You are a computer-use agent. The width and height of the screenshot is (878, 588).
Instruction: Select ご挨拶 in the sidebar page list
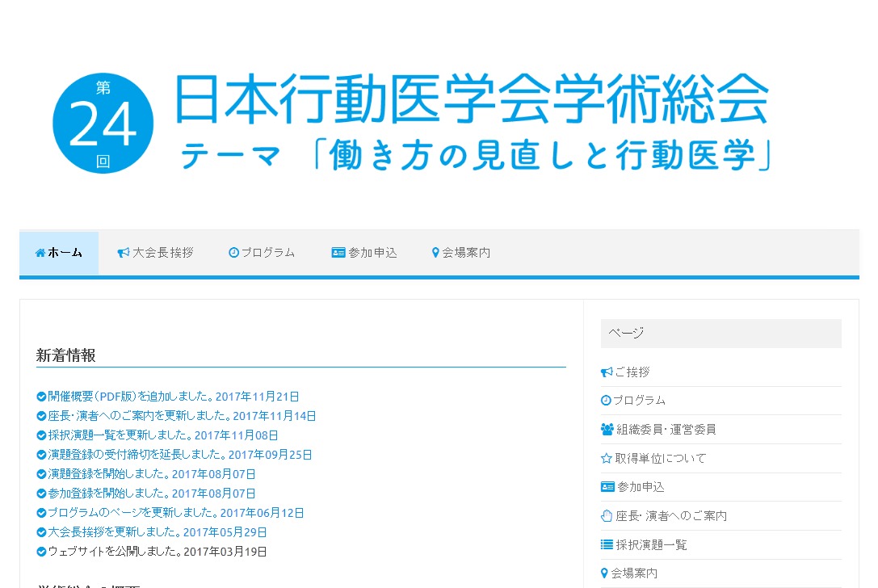click(632, 372)
